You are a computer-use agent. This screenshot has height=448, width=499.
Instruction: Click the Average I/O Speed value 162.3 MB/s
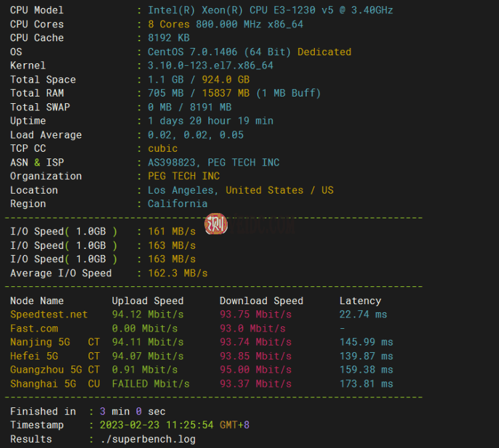click(x=178, y=273)
